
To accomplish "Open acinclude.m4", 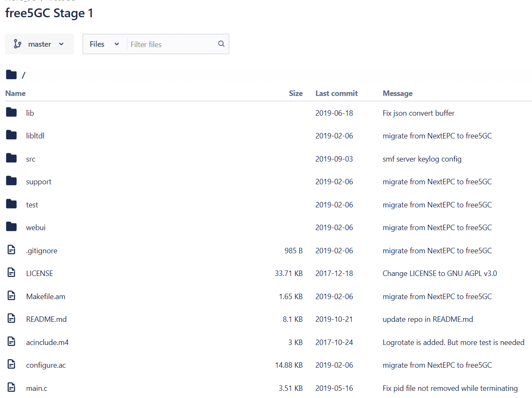I will point(47,342).
